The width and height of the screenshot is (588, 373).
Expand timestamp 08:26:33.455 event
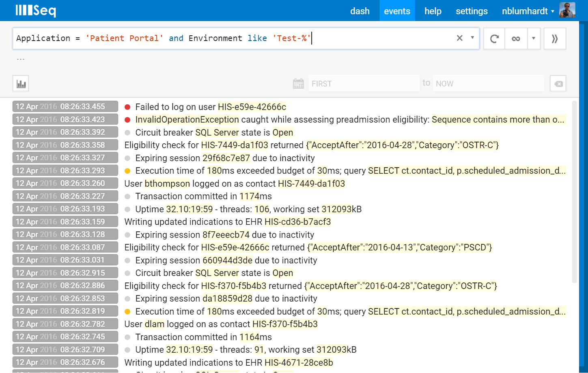tap(65, 107)
